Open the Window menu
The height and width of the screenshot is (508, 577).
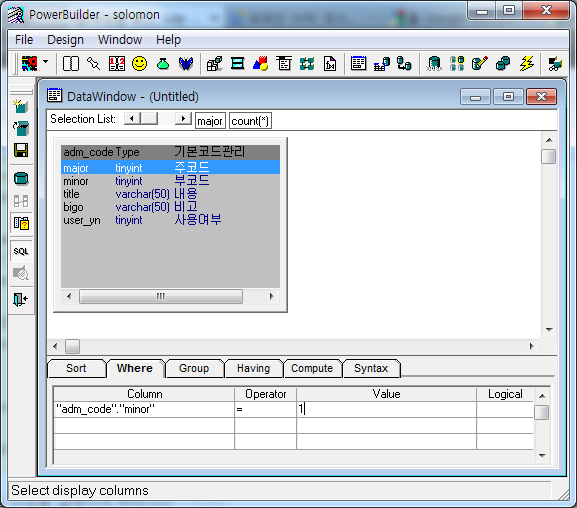(120, 40)
